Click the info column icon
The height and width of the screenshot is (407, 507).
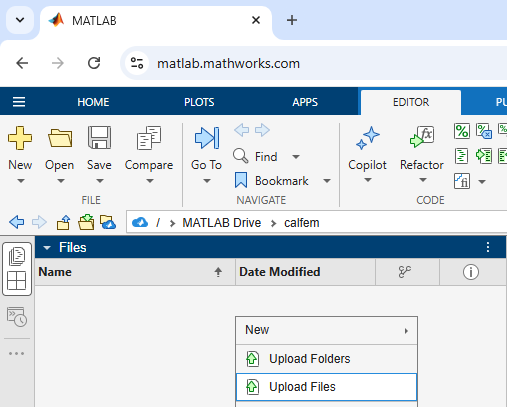[x=471, y=272]
